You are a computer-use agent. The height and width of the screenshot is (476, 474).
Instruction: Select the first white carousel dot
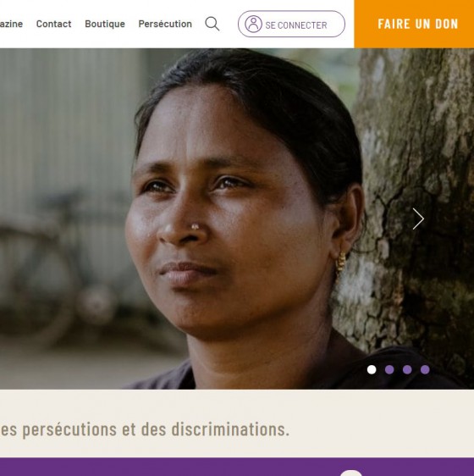[x=372, y=369]
